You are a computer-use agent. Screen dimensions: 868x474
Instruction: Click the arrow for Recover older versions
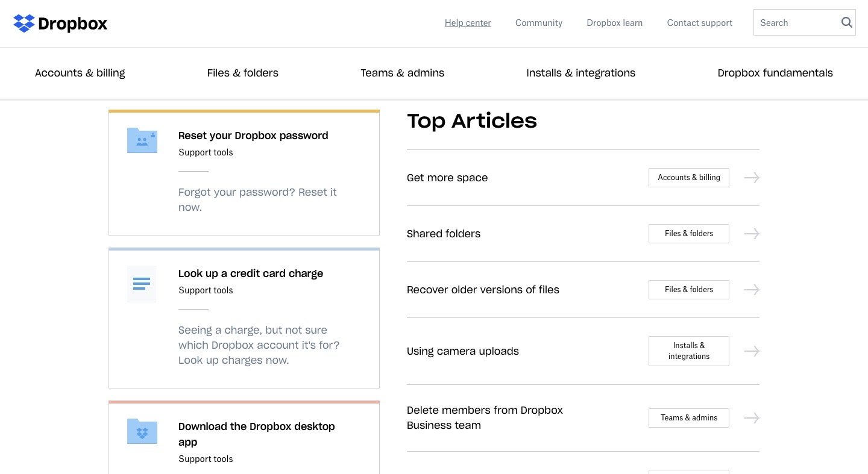point(751,290)
